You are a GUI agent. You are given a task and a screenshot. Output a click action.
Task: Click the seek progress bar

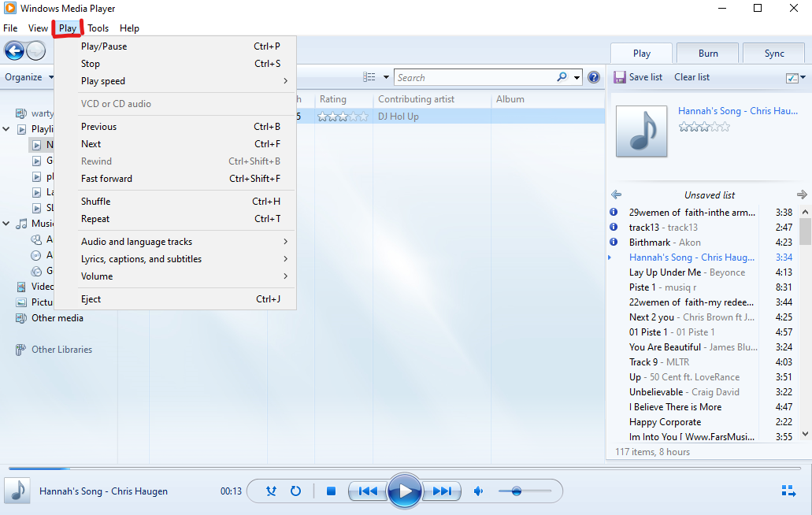pyautogui.click(x=405, y=469)
